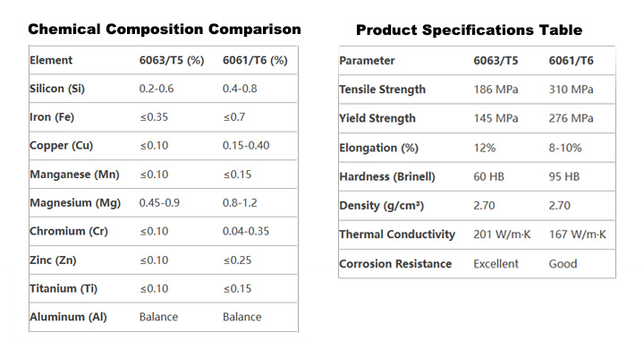Click the 276 MPa yield strength value
The height and width of the screenshot is (358, 644).
coord(571,119)
